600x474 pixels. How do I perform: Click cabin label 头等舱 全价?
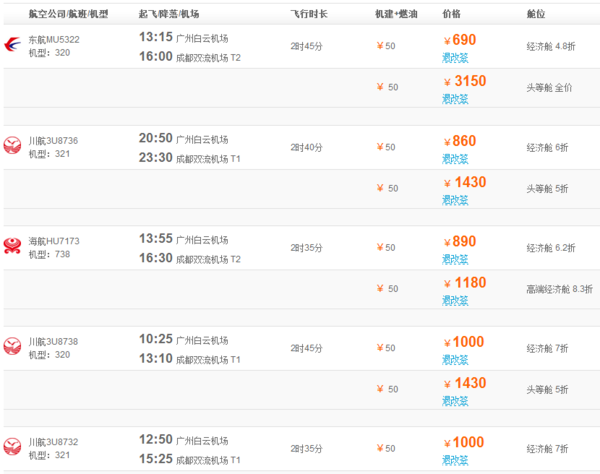[x=549, y=88]
